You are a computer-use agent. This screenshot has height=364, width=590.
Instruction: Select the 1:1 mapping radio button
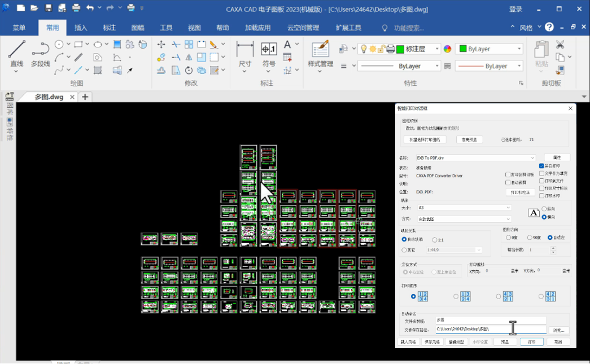(x=435, y=240)
